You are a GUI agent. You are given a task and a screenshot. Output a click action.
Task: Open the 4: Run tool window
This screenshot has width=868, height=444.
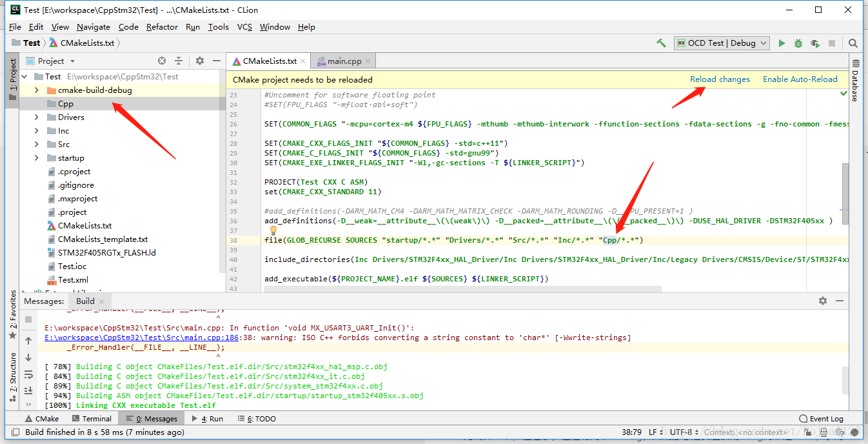pyautogui.click(x=207, y=419)
